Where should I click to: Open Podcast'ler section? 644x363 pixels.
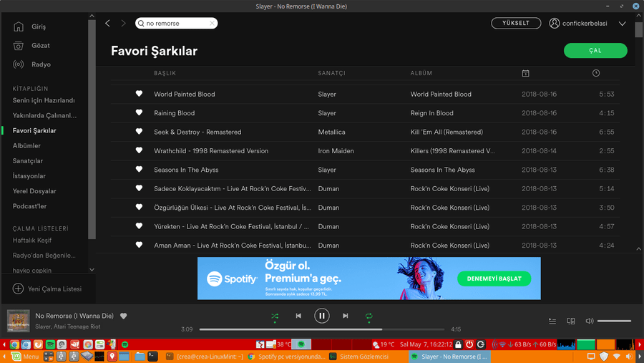point(29,206)
